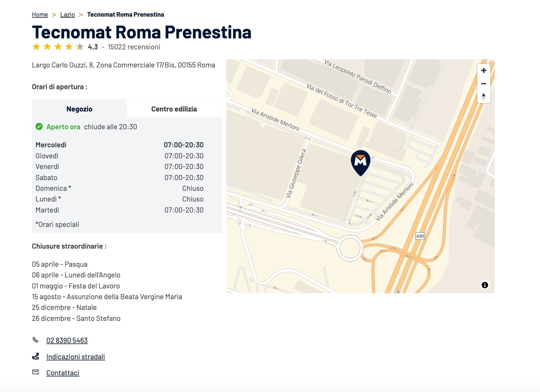This screenshot has width=540, height=392.
Task: Toggle the Negozio hours view
Action: (79, 109)
